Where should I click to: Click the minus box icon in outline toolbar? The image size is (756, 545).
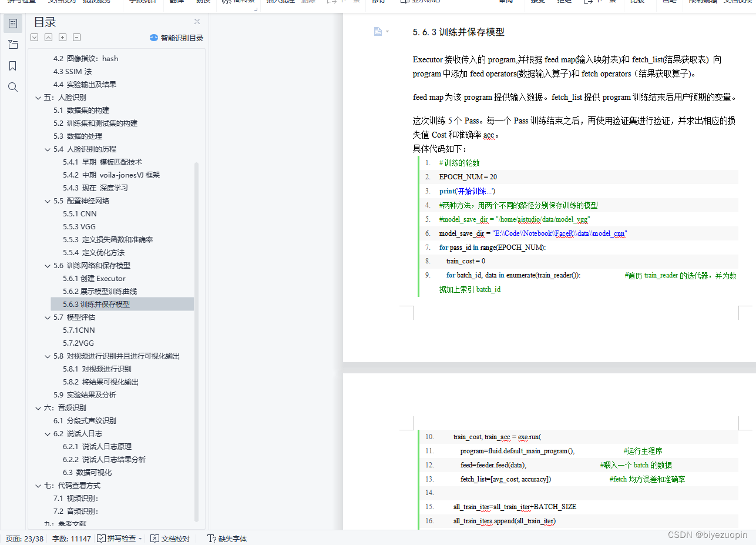tap(77, 38)
